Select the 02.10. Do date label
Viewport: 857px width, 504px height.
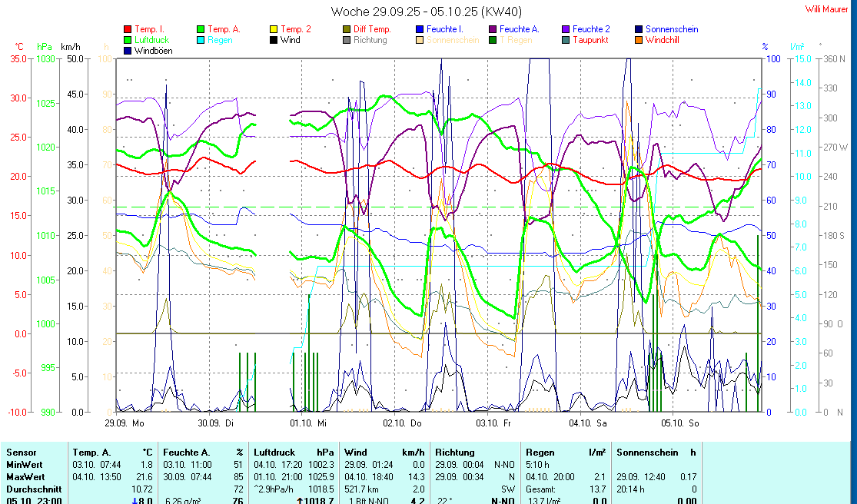click(x=404, y=423)
